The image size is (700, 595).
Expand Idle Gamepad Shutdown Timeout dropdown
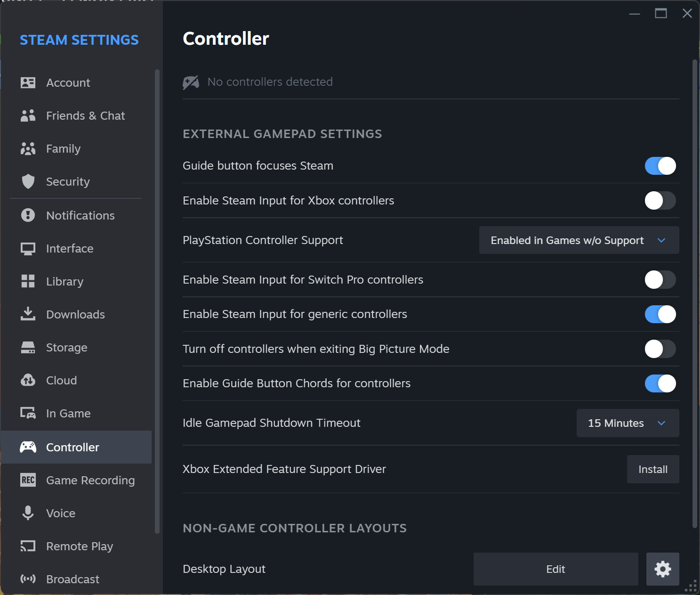(628, 423)
